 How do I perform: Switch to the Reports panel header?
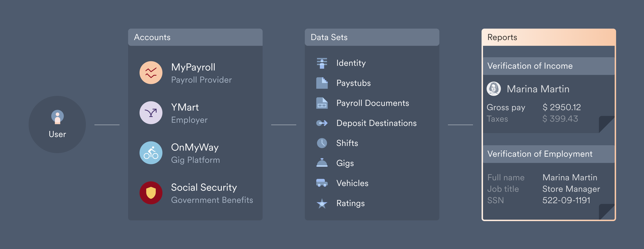[x=549, y=37]
